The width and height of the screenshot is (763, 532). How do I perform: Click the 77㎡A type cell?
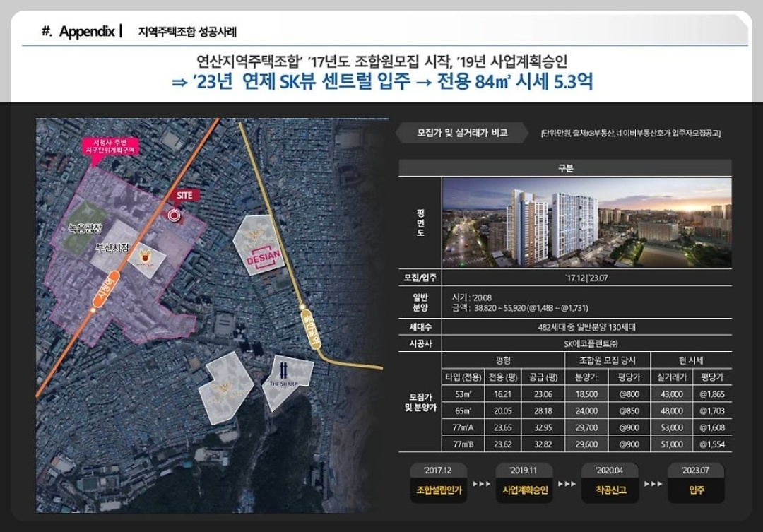463,427
